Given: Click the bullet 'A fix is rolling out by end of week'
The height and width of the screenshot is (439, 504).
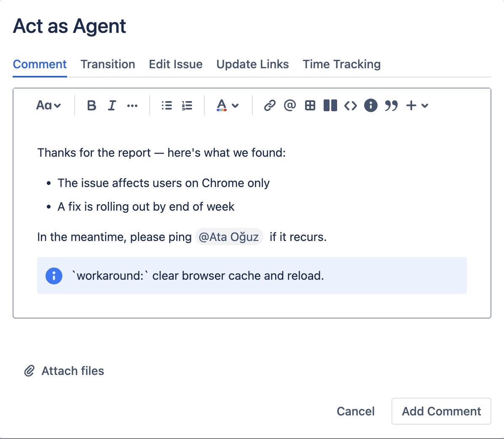Looking at the screenshot, I should (146, 206).
